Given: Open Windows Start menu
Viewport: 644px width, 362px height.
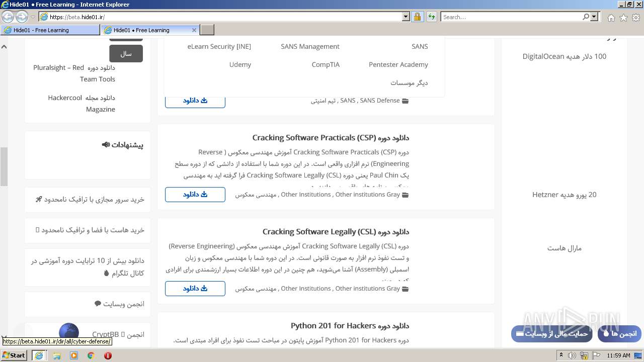Looking at the screenshot, I should click(x=14, y=355).
